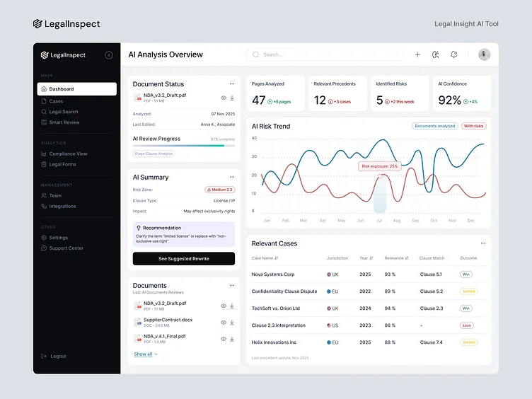The image size is (532, 399).
Task: Click the See Suggested Rewrite button
Action: pos(183,259)
